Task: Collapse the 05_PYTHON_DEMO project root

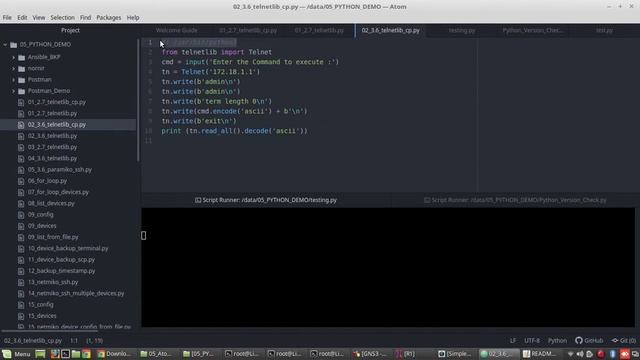Action: [x=5, y=44]
